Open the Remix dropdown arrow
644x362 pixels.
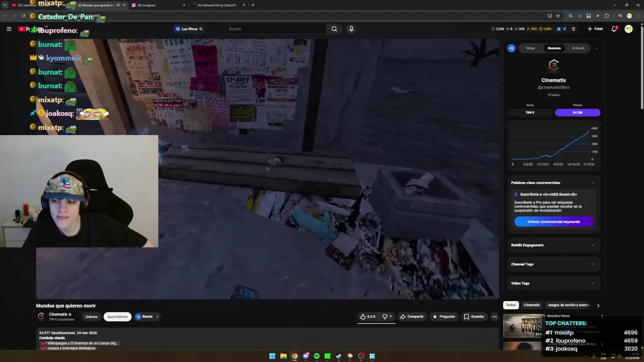[x=157, y=317]
